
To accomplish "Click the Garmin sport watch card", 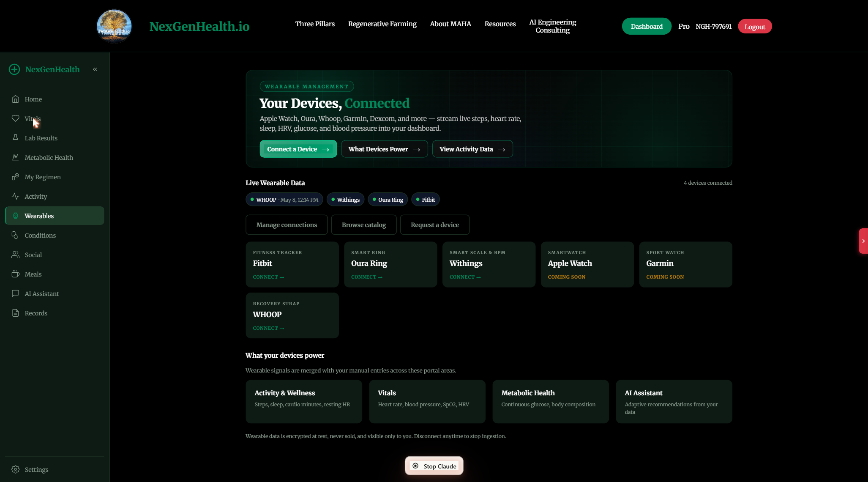I will (685, 264).
